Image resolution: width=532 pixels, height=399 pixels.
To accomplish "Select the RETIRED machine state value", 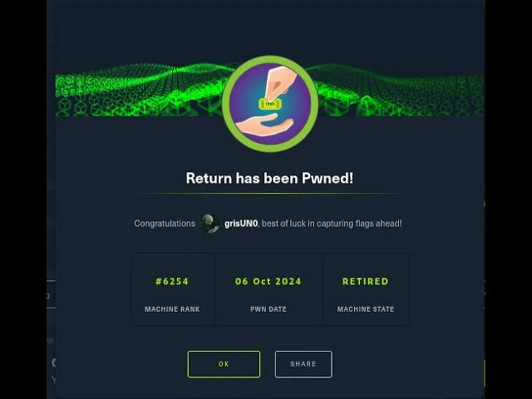I will [x=365, y=281].
